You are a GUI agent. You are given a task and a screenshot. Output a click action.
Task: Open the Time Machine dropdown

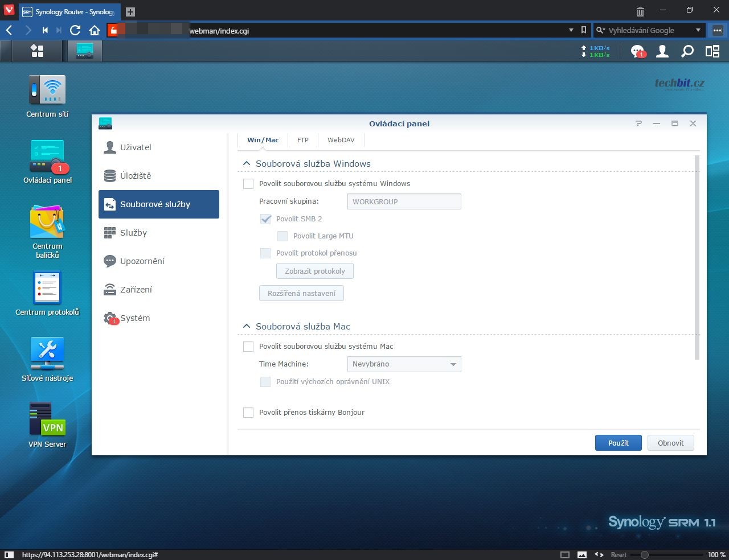coord(404,364)
